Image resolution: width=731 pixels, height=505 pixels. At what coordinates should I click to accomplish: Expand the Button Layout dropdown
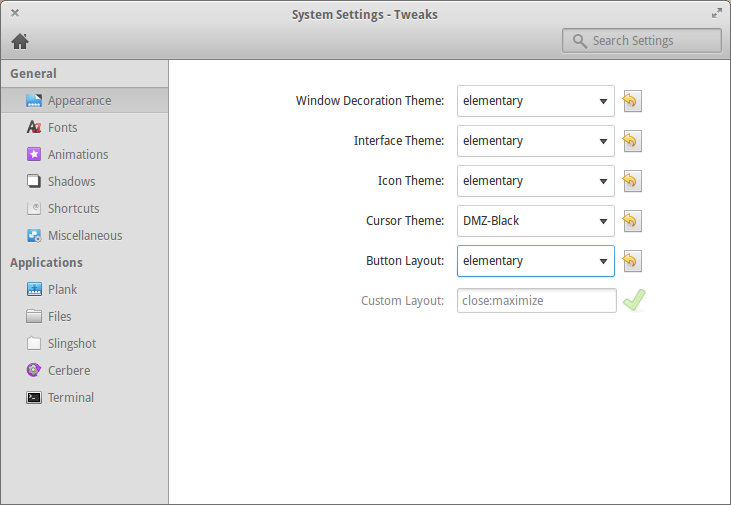pyautogui.click(x=536, y=261)
